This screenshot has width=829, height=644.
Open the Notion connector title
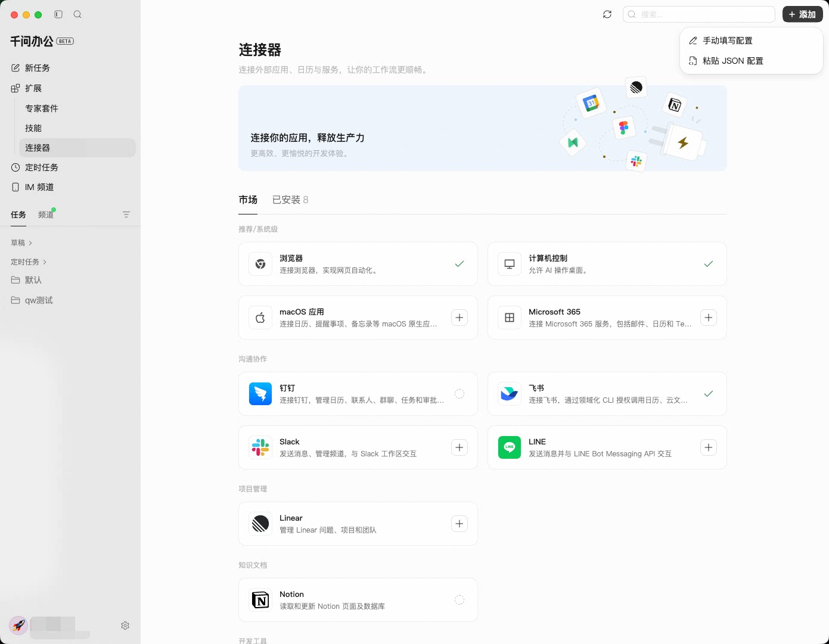291,594
